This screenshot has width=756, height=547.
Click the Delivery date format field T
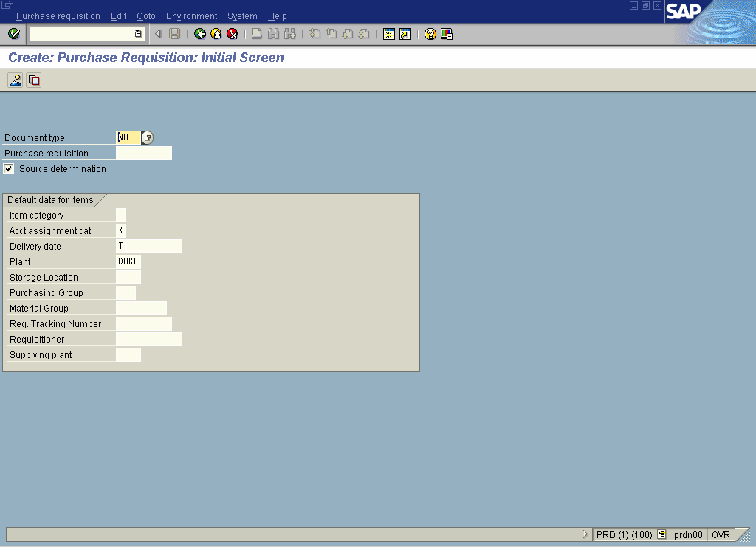pos(120,246)
